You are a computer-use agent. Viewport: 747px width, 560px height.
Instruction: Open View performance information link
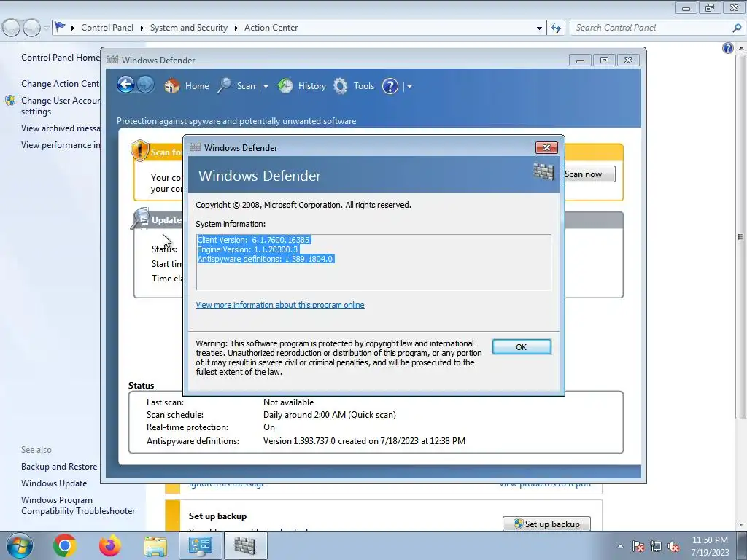(x=61, y=145)
